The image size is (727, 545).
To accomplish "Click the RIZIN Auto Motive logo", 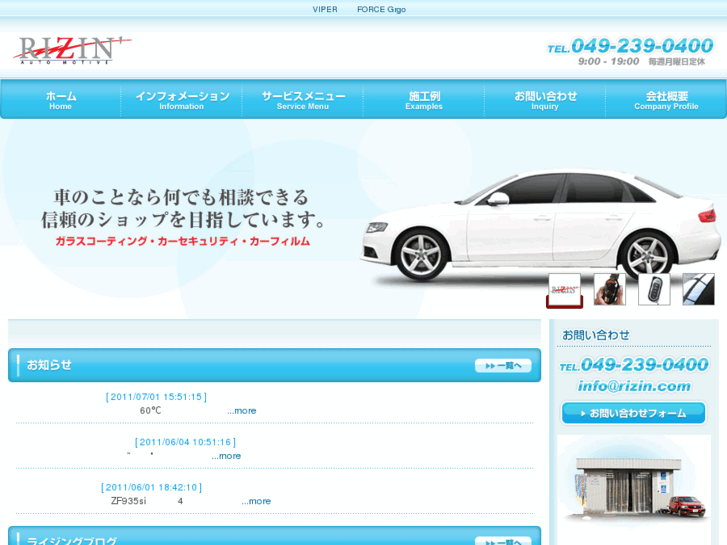I will [72, 51].
